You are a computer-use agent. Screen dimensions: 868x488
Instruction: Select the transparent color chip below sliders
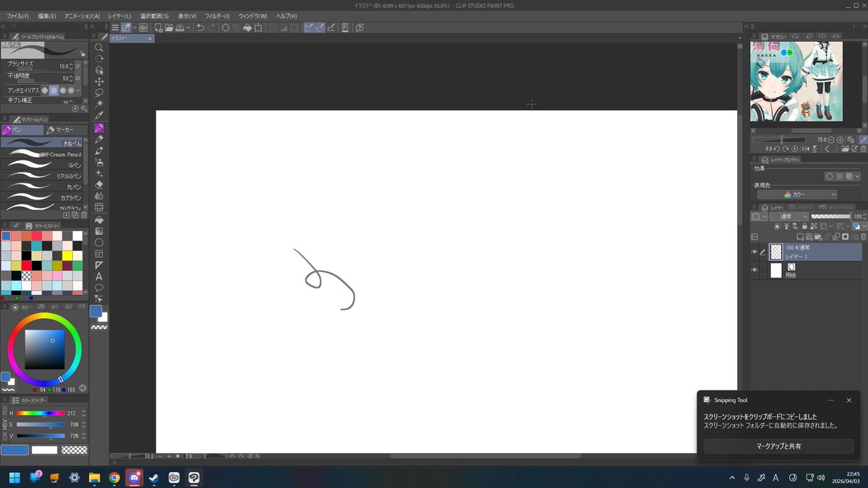[x=74, y=450]
